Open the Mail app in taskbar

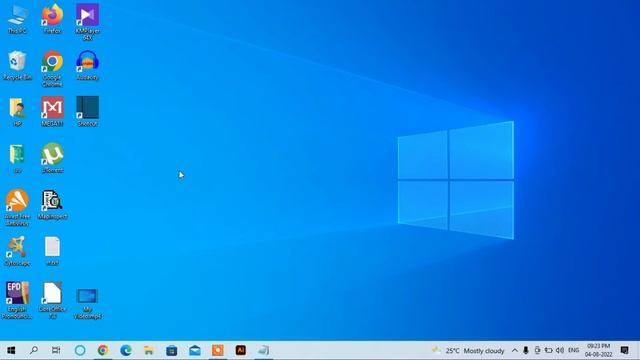[195, 350]
